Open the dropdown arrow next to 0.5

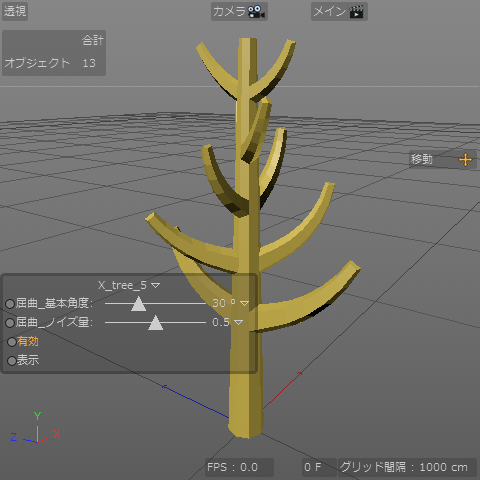coord(238,322)
